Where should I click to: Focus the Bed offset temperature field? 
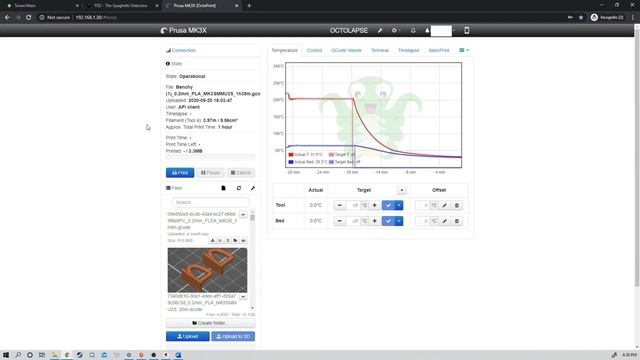423,221
